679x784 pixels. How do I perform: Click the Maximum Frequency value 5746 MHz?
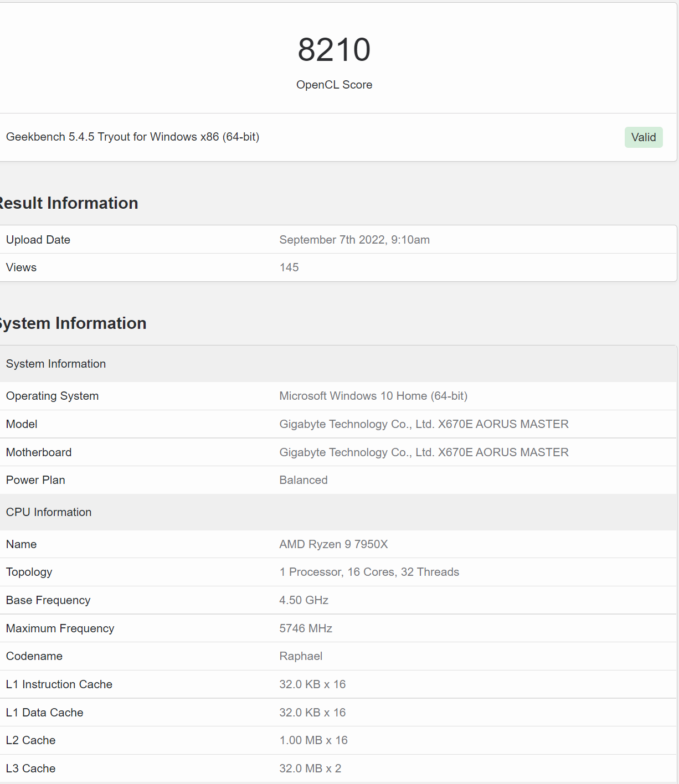pyautogui.click(x=306, y=628)
